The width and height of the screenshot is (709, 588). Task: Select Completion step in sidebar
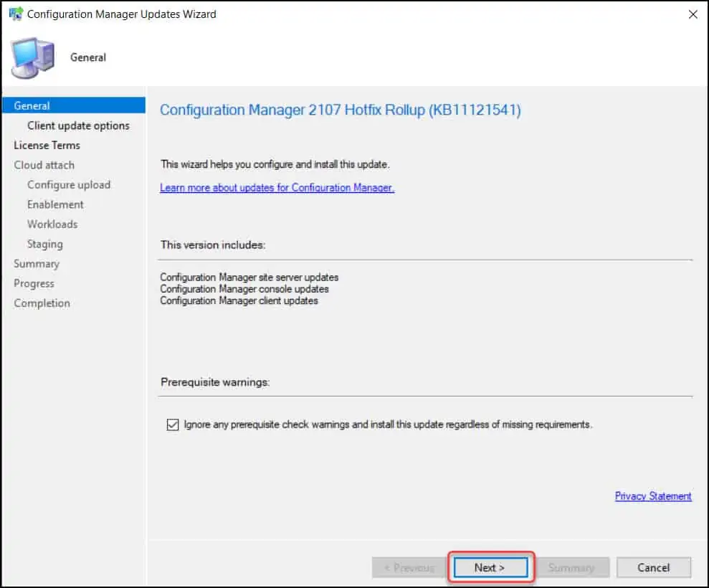(42, 303)
